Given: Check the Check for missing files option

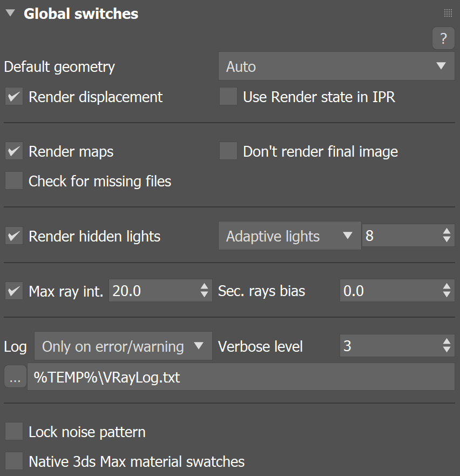Looking at the screenshot, I should [x=13, y=180].
